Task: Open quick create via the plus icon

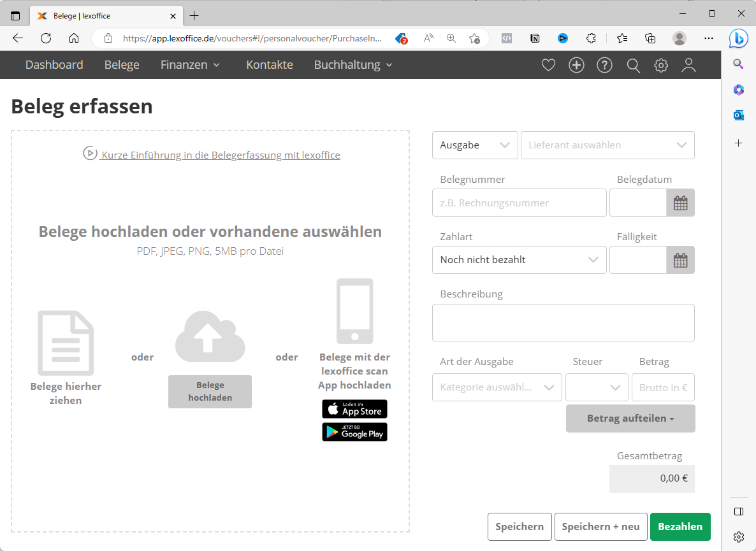Action: pos(576,65)
